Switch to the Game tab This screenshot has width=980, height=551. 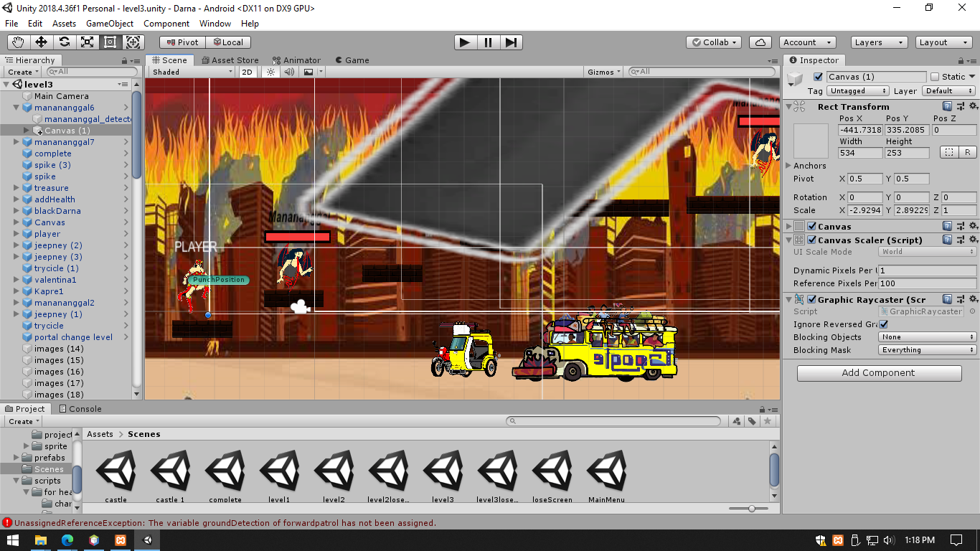352,60
